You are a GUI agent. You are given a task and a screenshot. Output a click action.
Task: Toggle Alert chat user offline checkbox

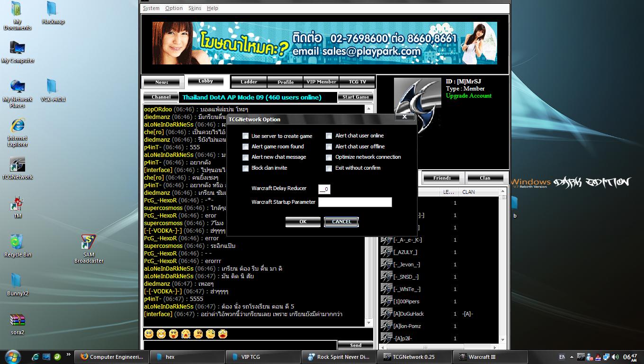[x=329, y=147]
